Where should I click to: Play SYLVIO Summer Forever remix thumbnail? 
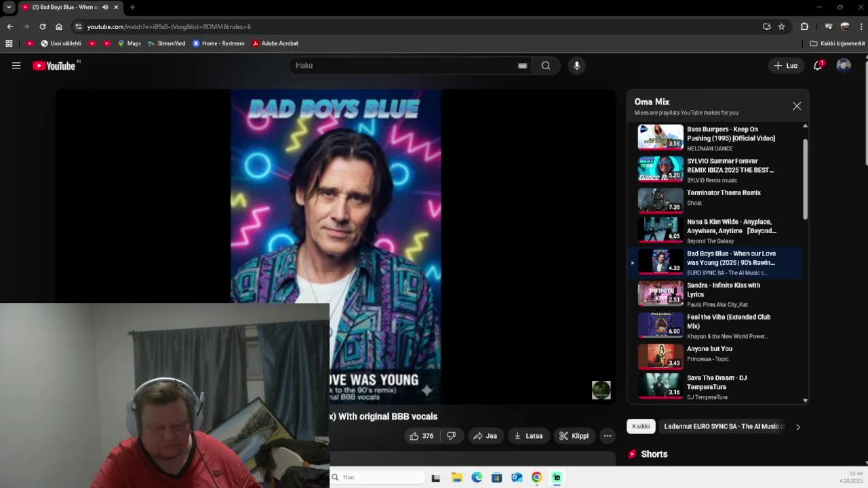point(660,169)
